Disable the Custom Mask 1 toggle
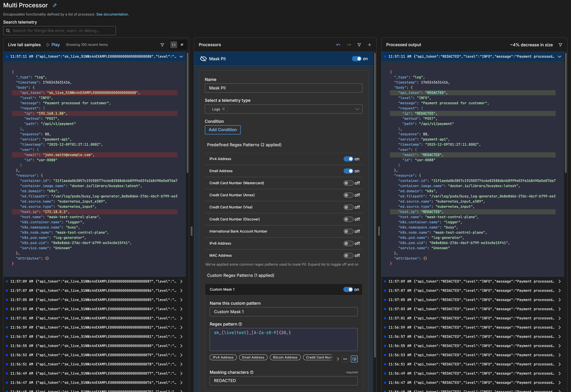Viewport: 571px width, 392px height. [x=348, y=289]
